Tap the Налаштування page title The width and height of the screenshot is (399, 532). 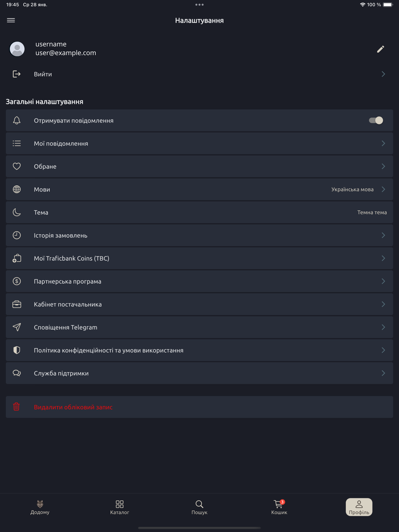(x=199, y=20)
